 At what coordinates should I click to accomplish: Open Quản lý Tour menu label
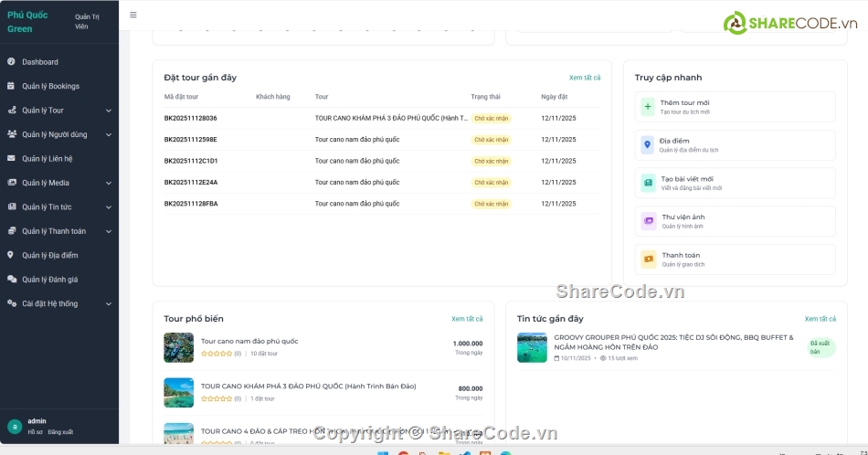coord(43,111)
